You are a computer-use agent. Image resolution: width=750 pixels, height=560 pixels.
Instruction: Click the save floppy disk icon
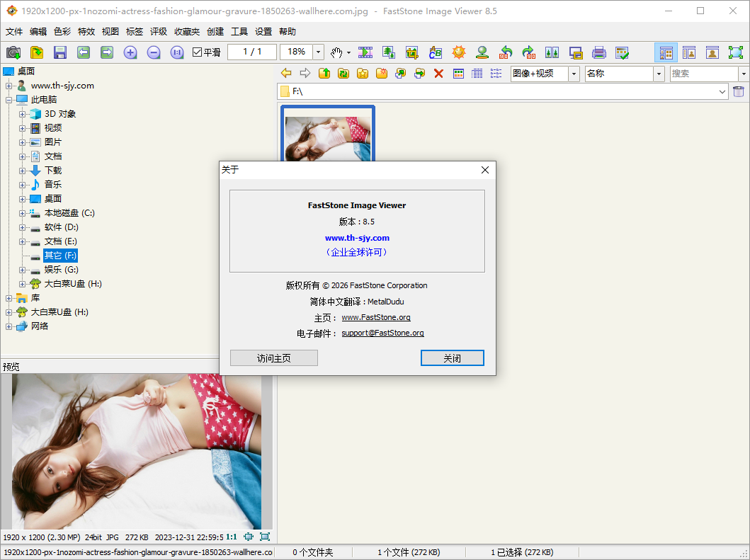(59, 52)
